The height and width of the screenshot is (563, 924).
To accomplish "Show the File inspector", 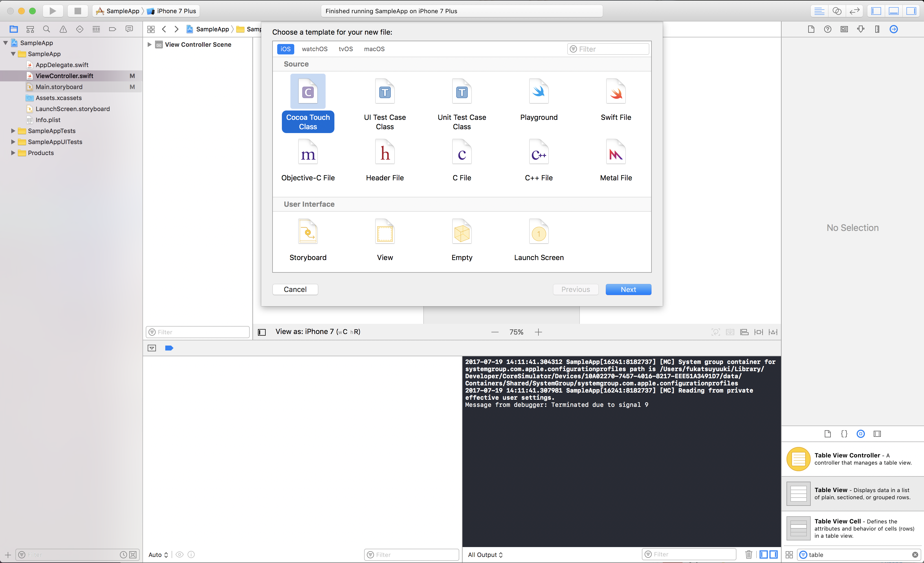I will tap(811, 29).
